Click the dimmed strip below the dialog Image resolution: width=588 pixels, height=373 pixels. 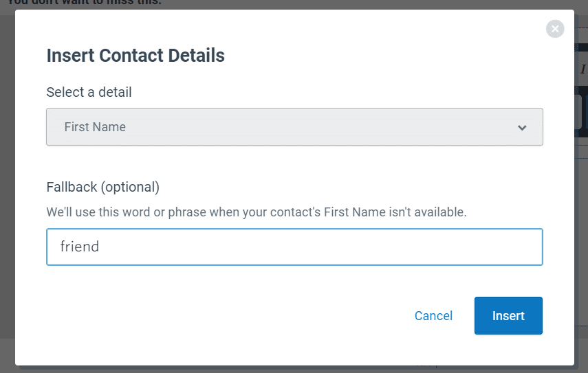point(294,370)
